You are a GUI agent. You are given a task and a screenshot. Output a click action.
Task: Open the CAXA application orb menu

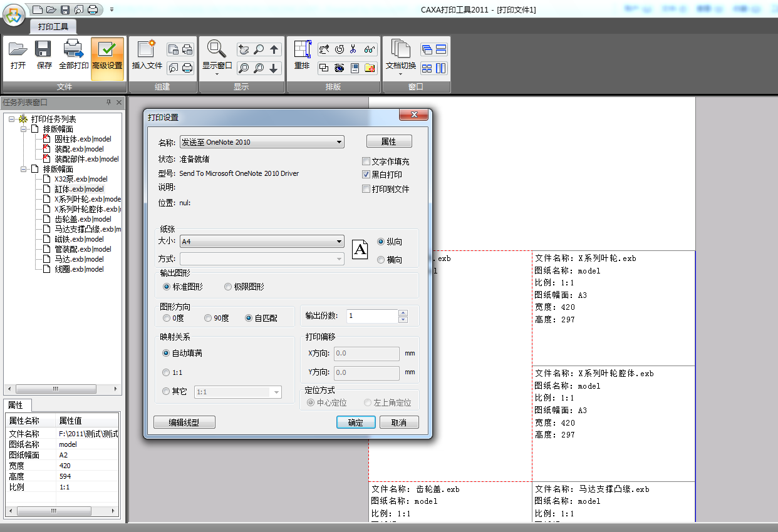coord(14,14)
